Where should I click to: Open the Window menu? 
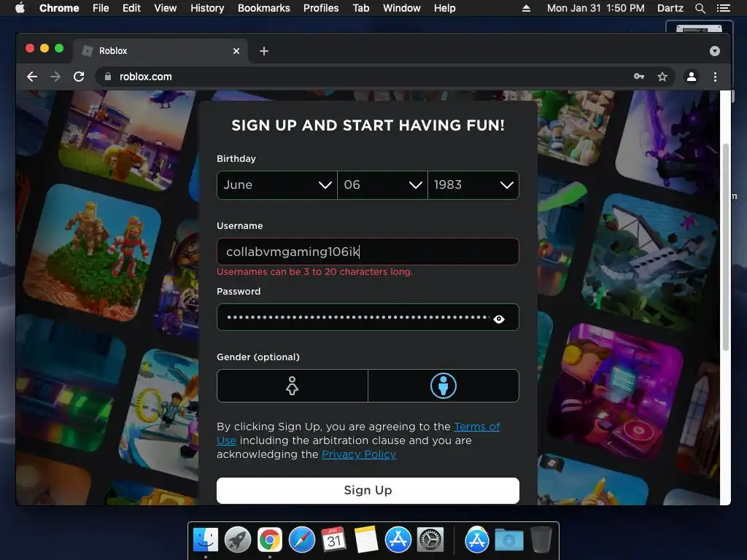coord(402,8)
